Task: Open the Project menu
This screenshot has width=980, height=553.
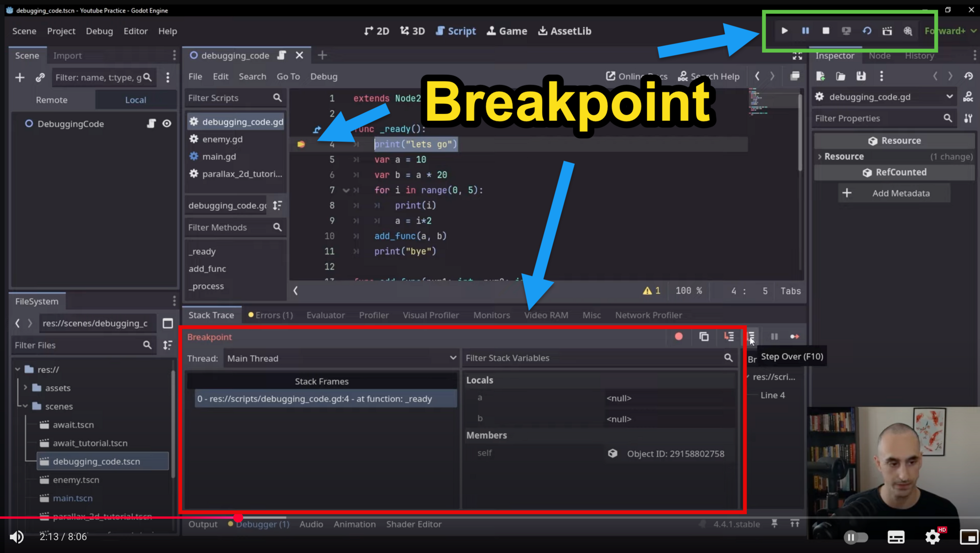Action: [x=61, y=31]
